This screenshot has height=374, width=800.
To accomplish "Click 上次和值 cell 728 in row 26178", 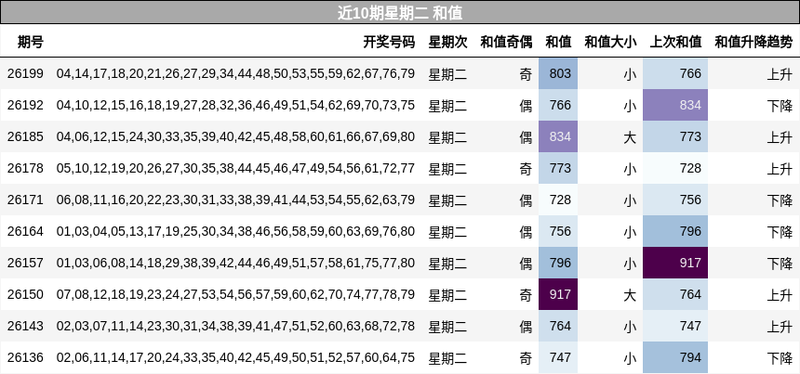I will [676, 168].
